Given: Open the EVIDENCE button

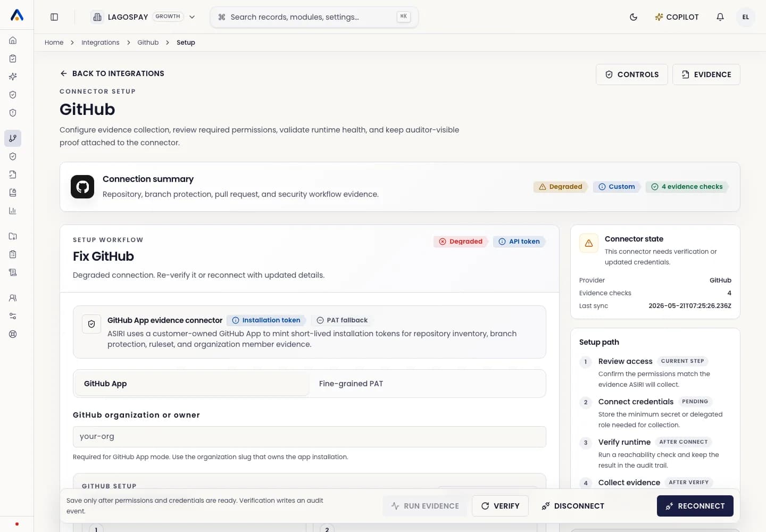Looking at the screenshot, I should [706, 74].
